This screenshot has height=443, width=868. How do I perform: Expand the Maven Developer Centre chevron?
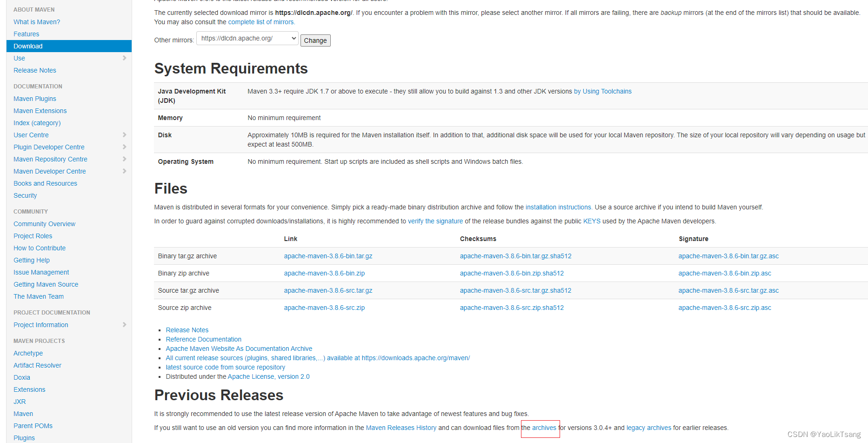[x=124, y=171]
